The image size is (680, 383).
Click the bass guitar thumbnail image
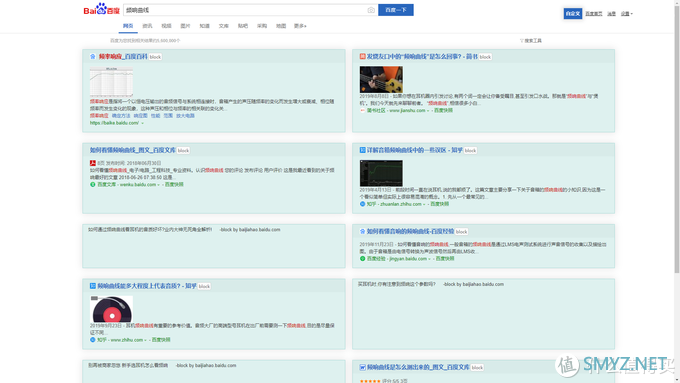click(x=381, y=79)
